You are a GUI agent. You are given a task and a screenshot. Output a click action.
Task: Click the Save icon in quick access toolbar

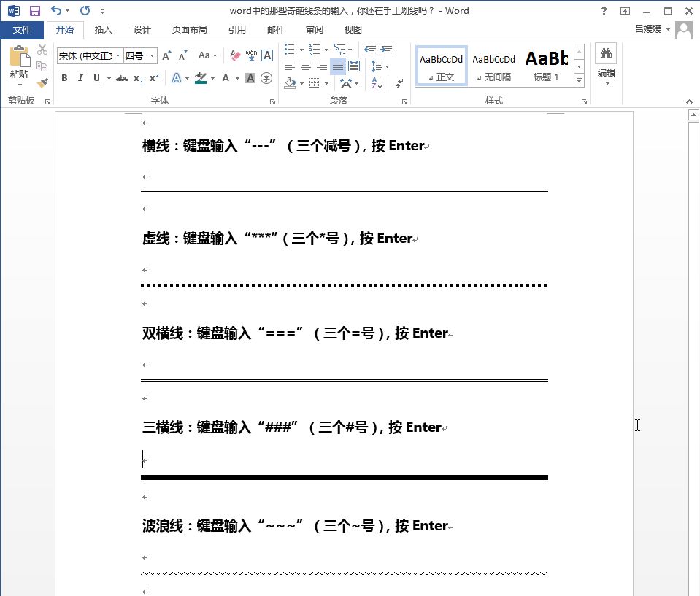point(34,11)
